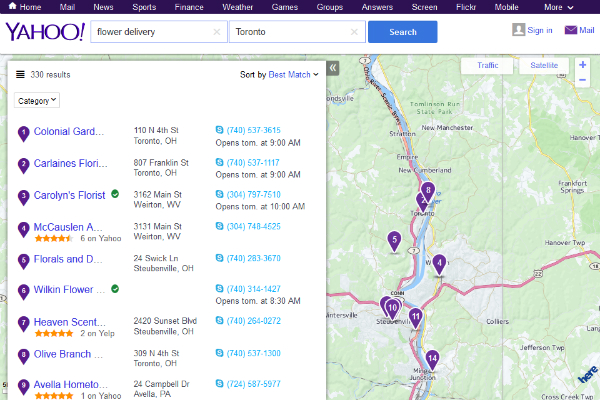600x400 pixels.
Task: Open the Category dropdown
Action: [37, 100]
